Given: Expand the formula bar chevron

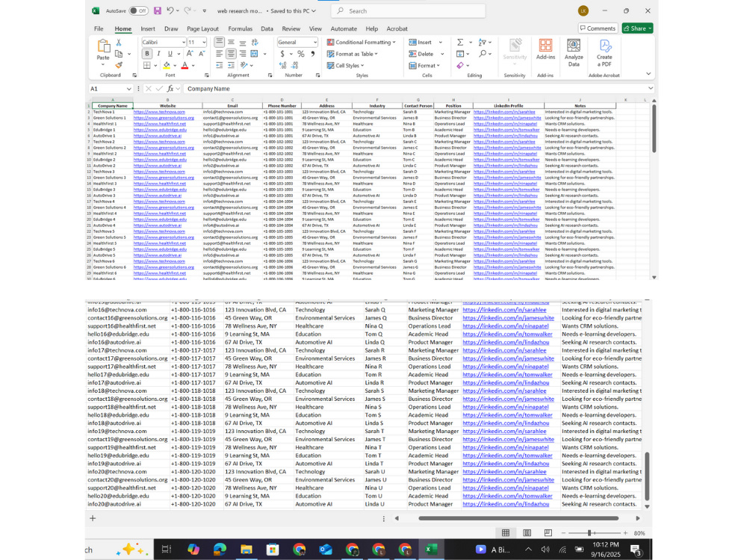Looking at the screenshot, I should pyautogui.click(x=651, y=89).
